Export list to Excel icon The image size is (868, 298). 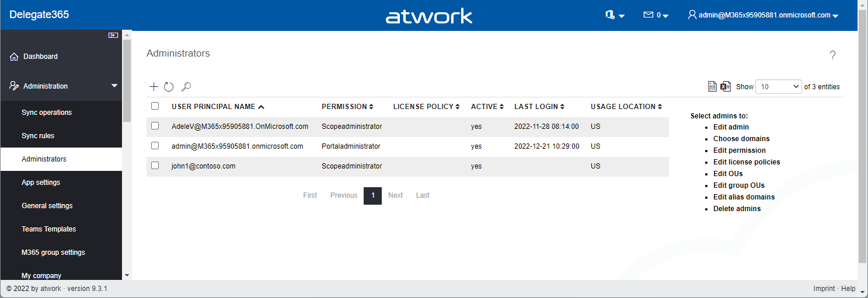tap(726, 86)
